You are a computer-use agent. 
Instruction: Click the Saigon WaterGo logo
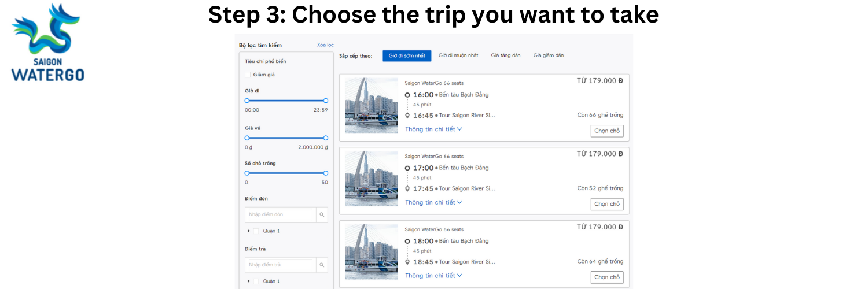click(x=47, y=43)
